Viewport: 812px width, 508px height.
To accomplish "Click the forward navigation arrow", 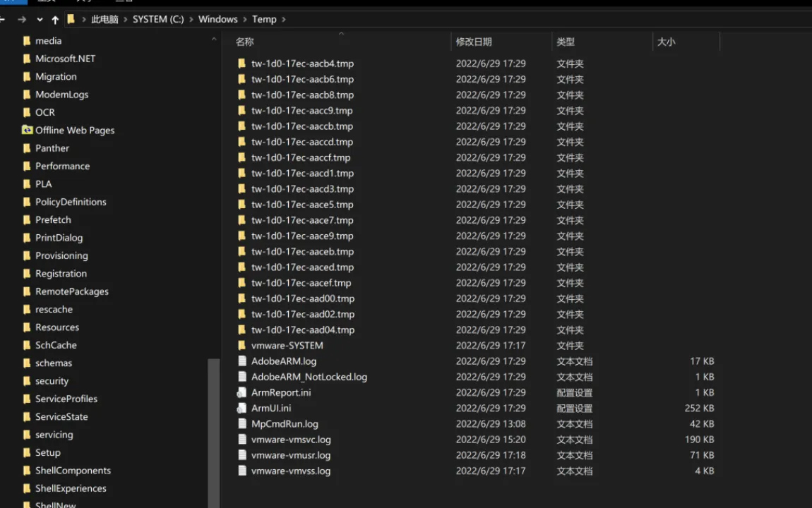I will click(22, 20).
